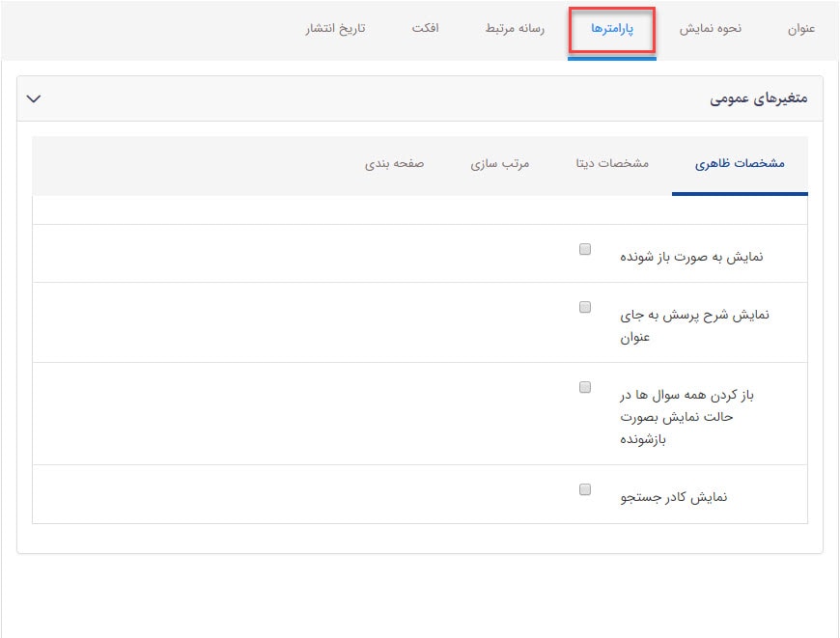Open the صفحه بندی sub-tab
The image size is (840, 638).
click(394, 164)
